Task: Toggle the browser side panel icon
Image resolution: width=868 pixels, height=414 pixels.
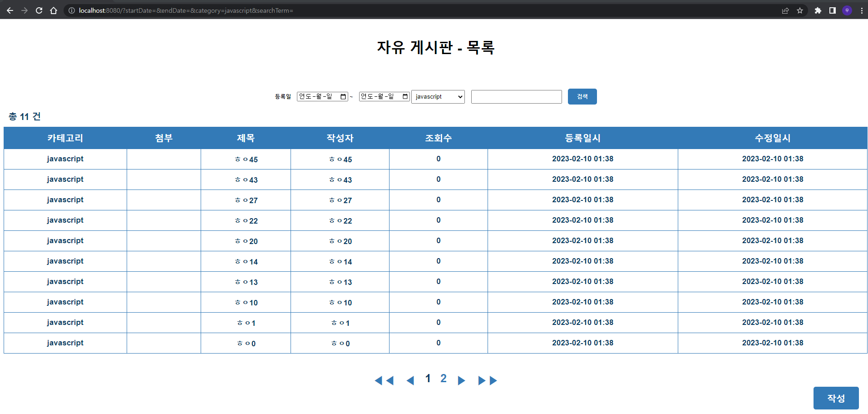Action: [833, 10]
